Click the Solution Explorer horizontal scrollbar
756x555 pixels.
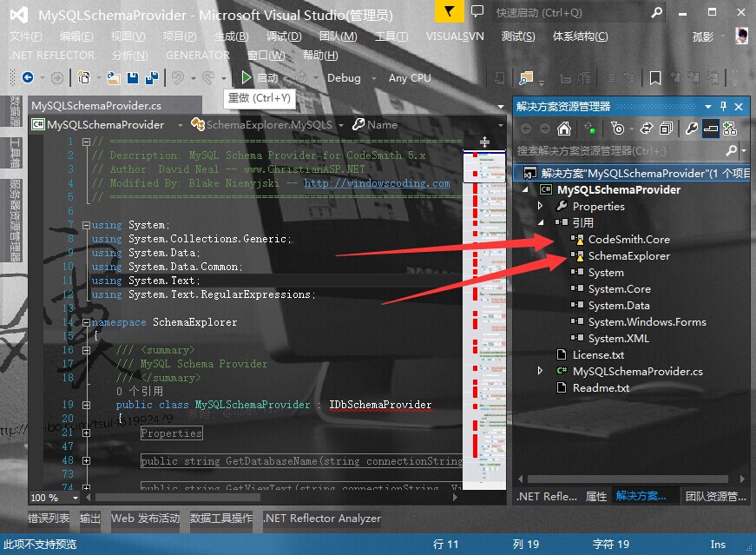pos(628,479)
